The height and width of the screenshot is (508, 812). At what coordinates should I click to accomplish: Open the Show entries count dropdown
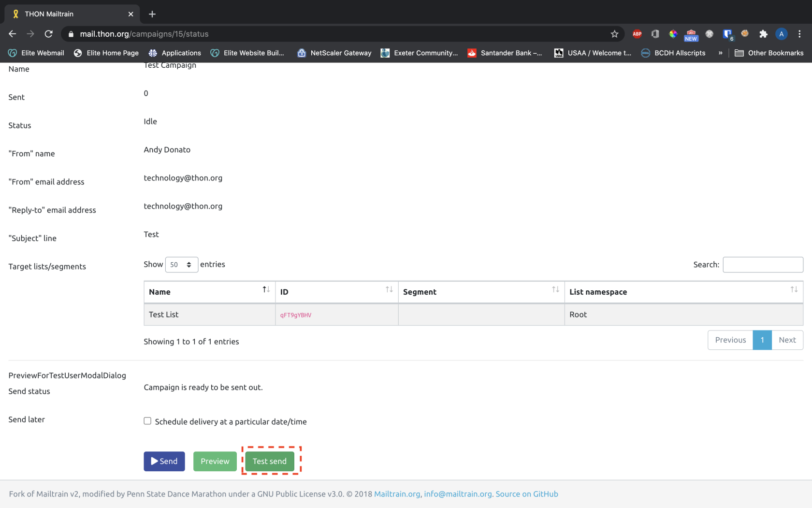pyautogui.click(x=182, y=265)
